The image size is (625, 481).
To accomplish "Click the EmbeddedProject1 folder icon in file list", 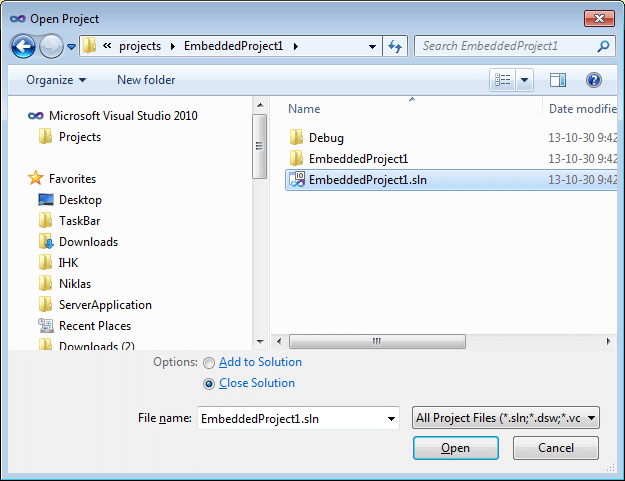I will 296,159.
